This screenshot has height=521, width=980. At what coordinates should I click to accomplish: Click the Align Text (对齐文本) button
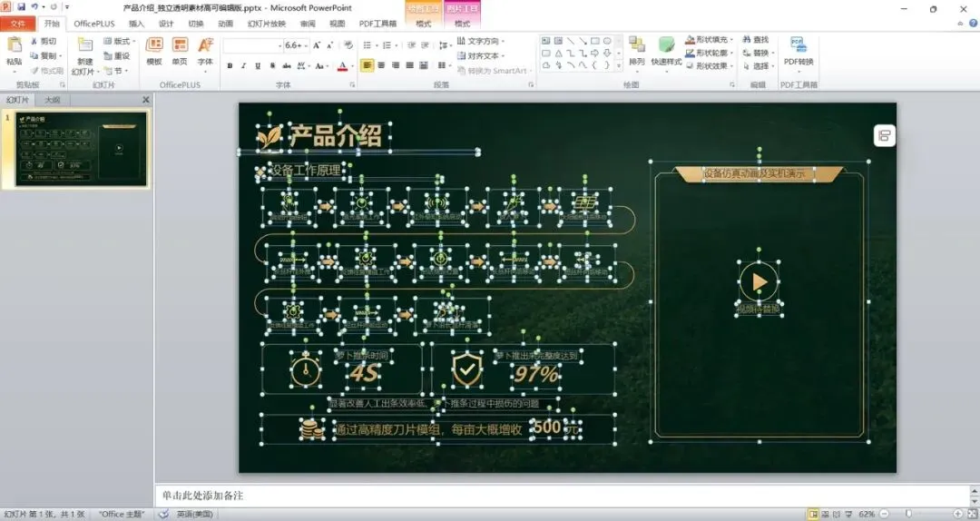[481, 55]
